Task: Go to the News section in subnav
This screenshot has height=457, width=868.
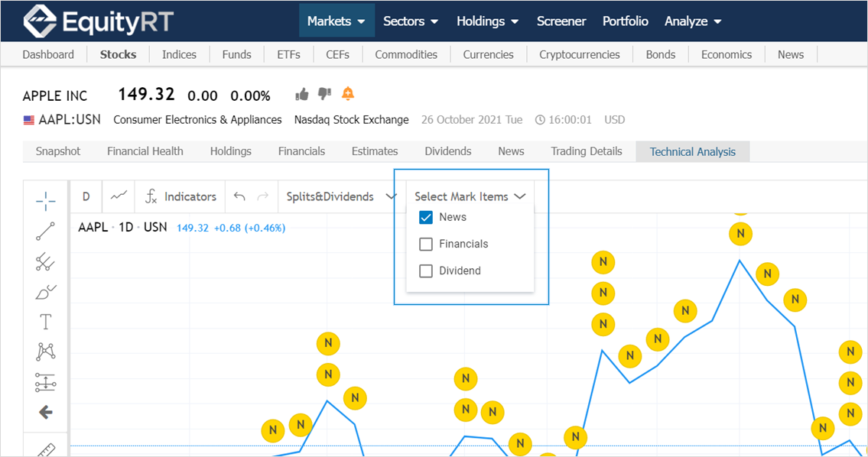Action: pyautogui.click(x=791, y=54)
